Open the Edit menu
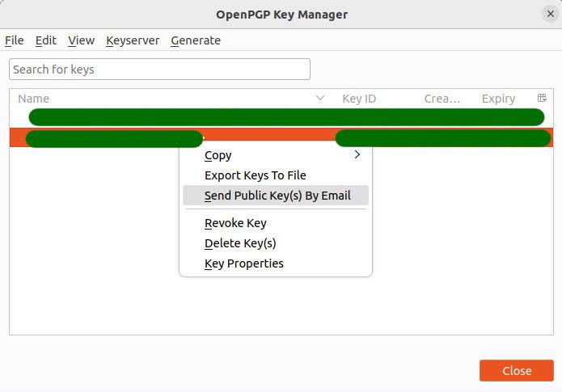The height and width of the screenshot is (392, 562). tap(46, 40)
